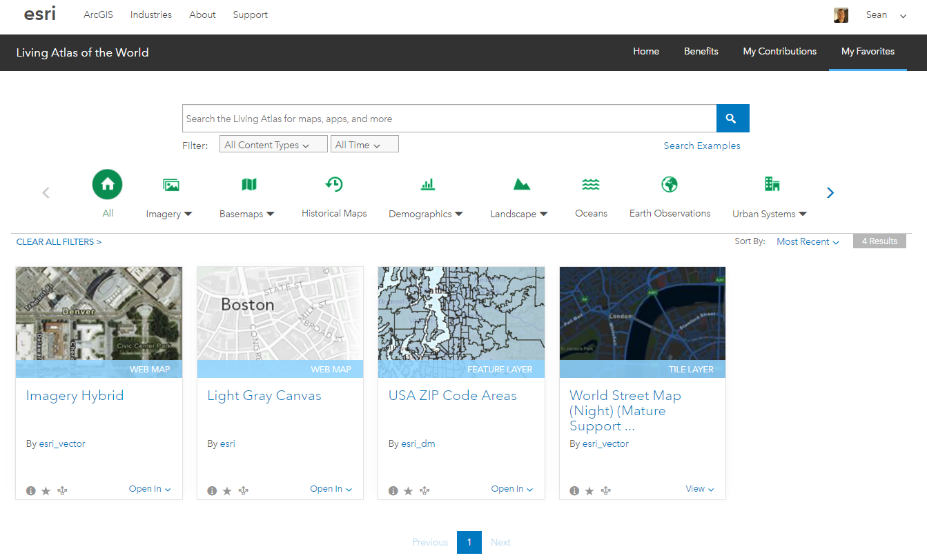Select the Demographics chart icon
Image resolution: width=927 pixels, height=560 pixels.
[428, 184]
